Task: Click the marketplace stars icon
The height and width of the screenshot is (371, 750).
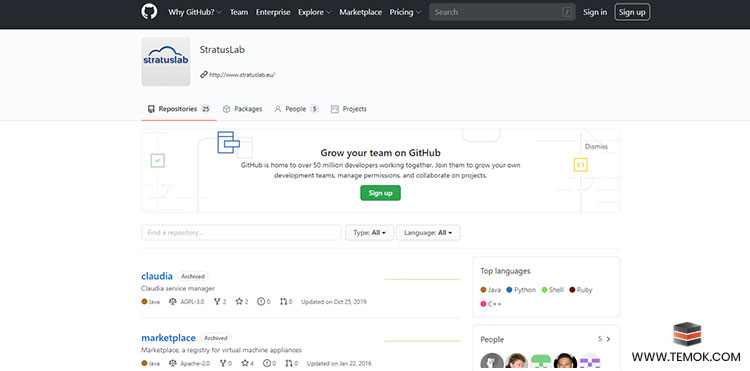Action: [244, 364]
